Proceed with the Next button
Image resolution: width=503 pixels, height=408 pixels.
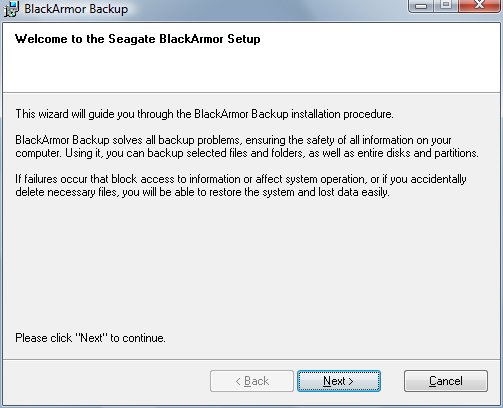point(339,381)
